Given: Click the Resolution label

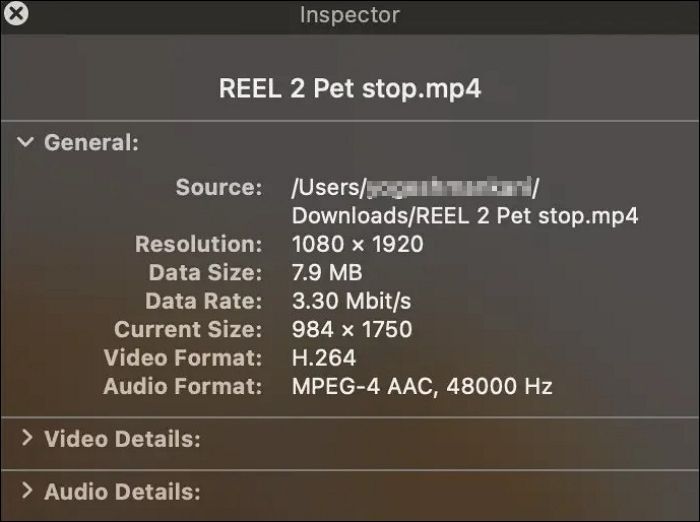Looking at the screenshot, I should pos(199,244).
